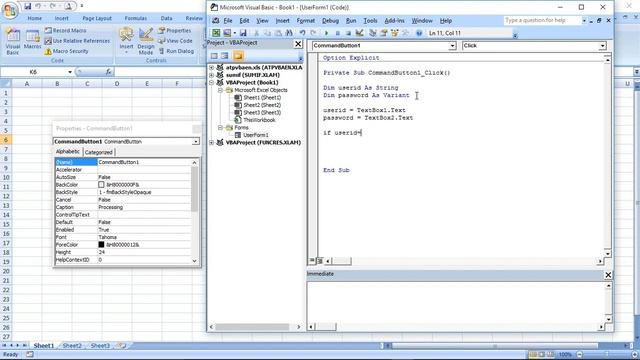Save workbook from Excel quick access toolbar
Screen dimensions: 640x360
[x=27, y=6]
